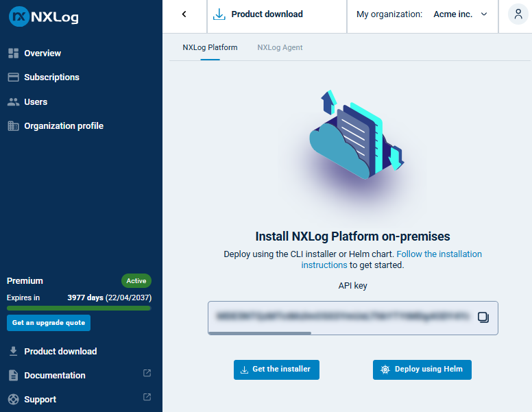Click the green subscription expiry progress bar
This screenshot has height=412, width=532.
click(x=79, y=308)
